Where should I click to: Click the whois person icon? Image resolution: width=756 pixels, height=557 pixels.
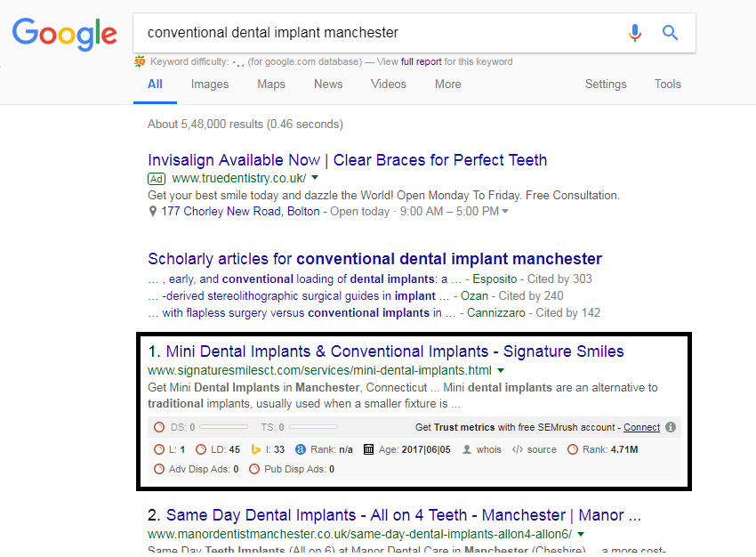(x=467, y=449)
